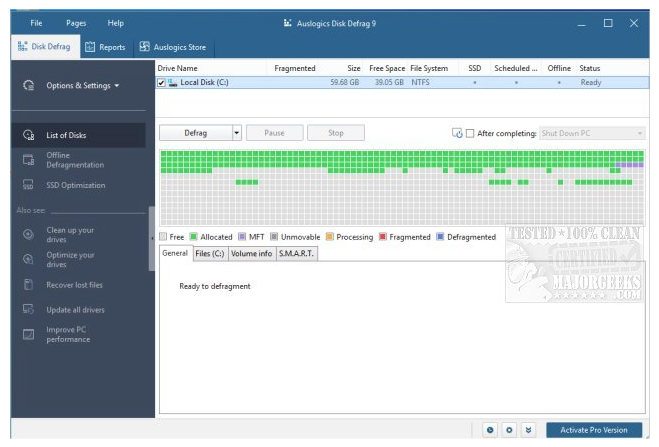
Task: Click the Local Disk (C:) drive icon
Action: coord(173,82)
